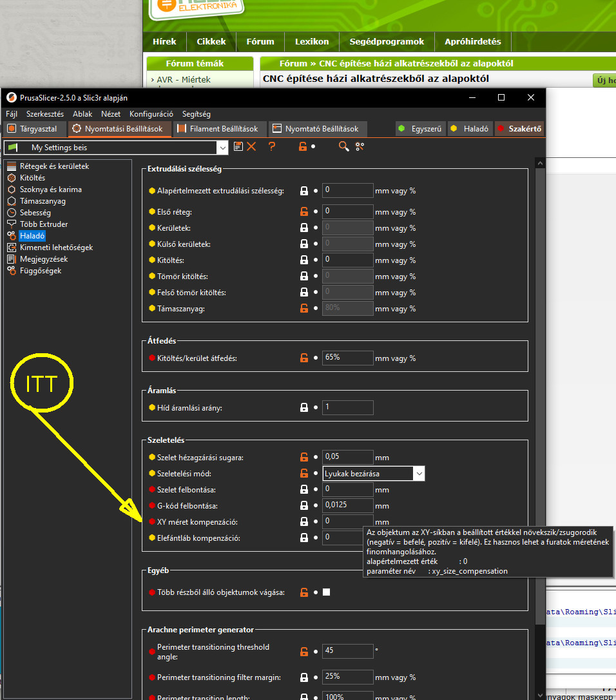Open Több Extruder settings page
This screenshot has height=700, width=616.
tap(44, 224)
